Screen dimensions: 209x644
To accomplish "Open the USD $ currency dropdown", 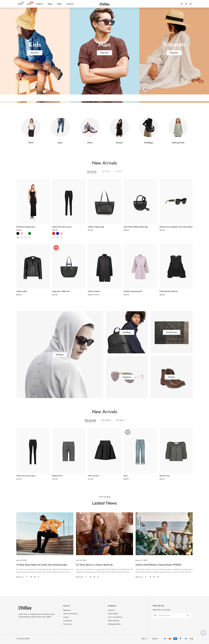I will [145, 638].
